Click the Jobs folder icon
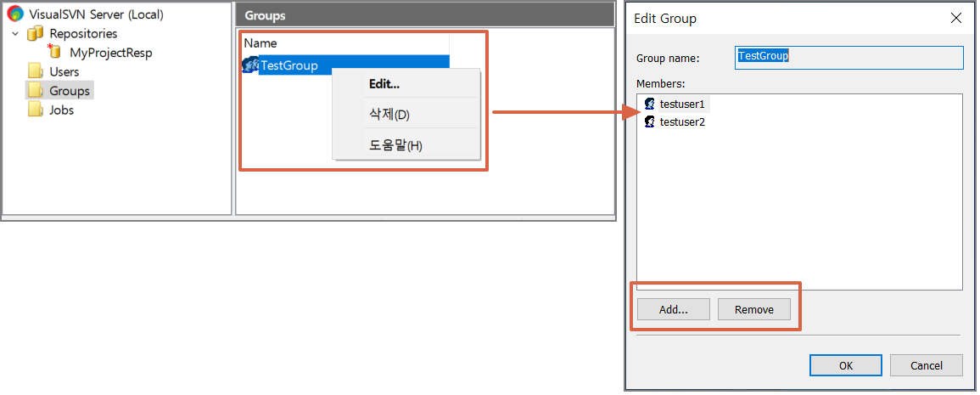 (36, 110)
